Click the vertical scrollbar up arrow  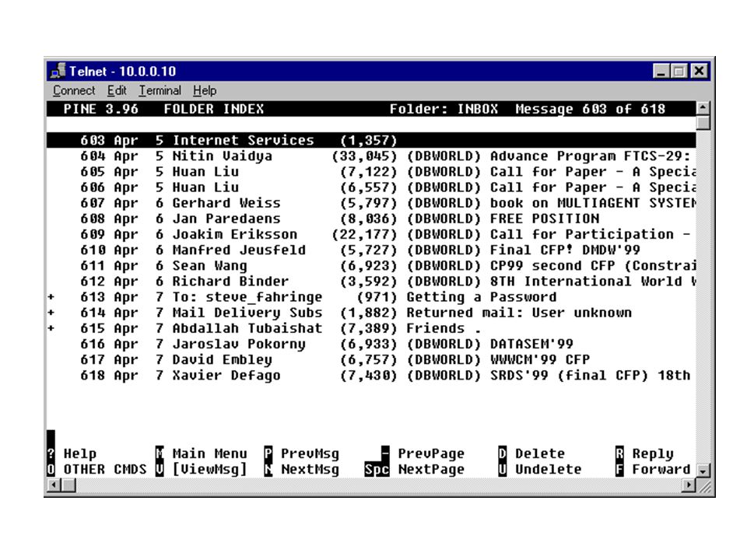(x=703, y=107)
